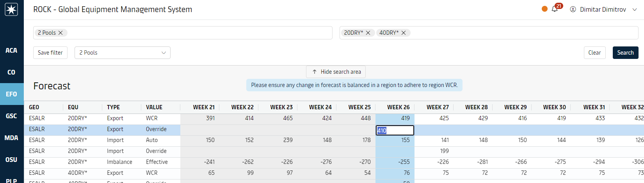Image resolution: width=644 pixels, height=183 pixels.
Task: Click the up arrow beside Hide search area
Action: (x=315, y=72)
